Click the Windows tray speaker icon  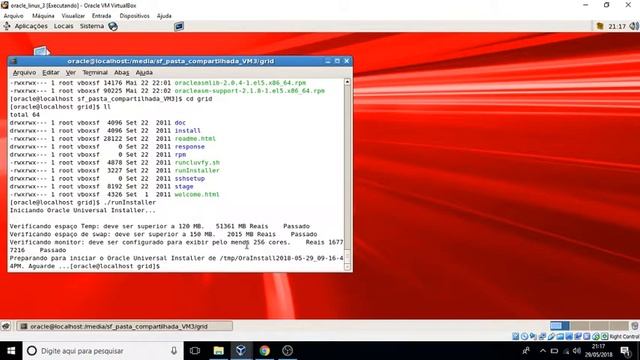[x=576, y=351]
